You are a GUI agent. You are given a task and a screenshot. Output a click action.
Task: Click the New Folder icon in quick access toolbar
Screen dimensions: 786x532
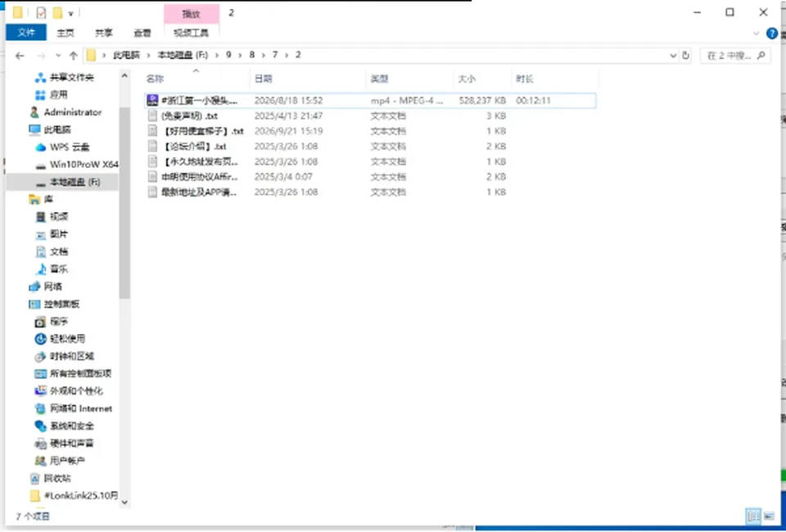click(x=57, y=13)
